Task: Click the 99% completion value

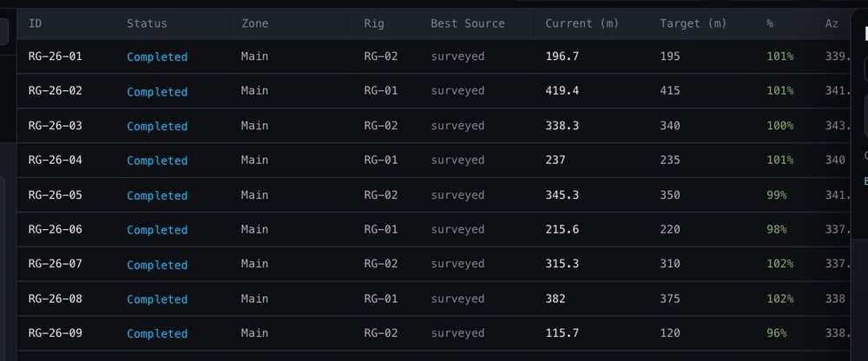Action: pos(777,195)
